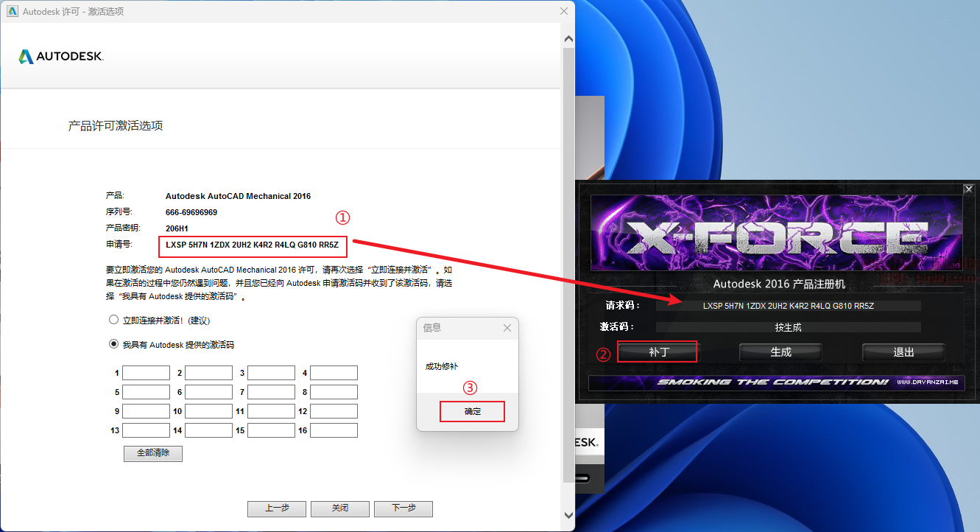Click the 产品许可激活选项 heading
980x532 pixels.
pyautogui.click(x=116, y=126)
